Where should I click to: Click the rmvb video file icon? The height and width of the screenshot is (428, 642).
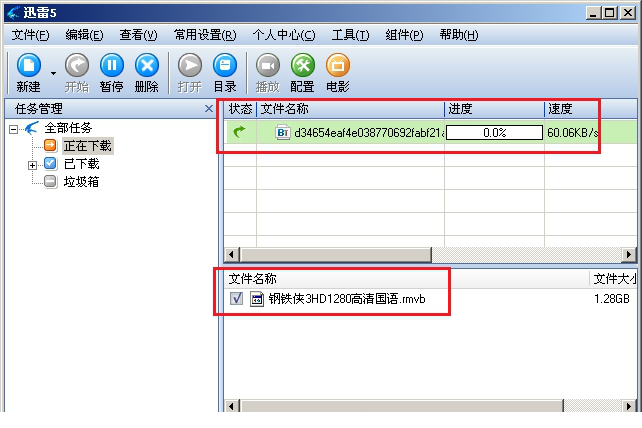point(257,299)
